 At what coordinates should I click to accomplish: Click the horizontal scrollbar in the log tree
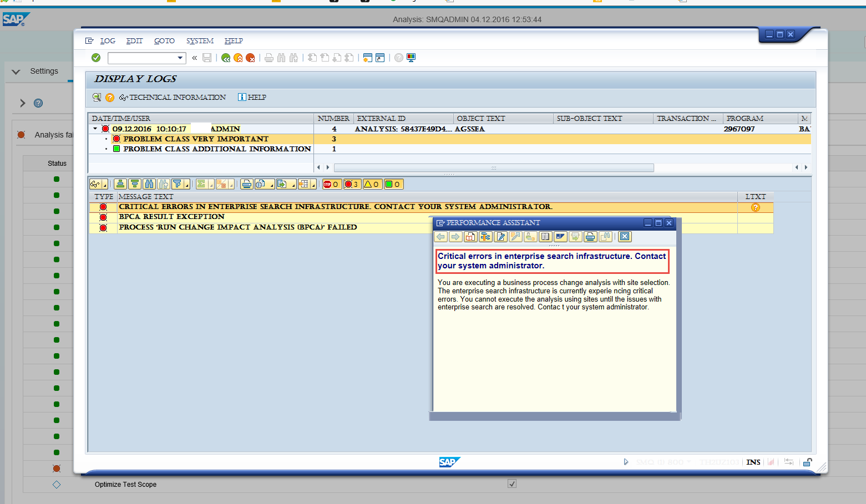[494, 167]
